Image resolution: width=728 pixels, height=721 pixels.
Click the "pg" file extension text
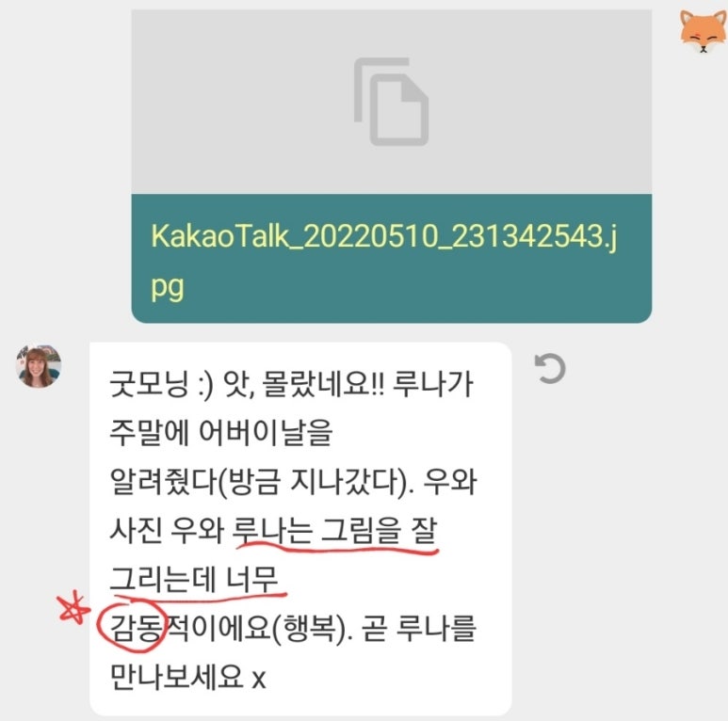click(x=167, y=288)
